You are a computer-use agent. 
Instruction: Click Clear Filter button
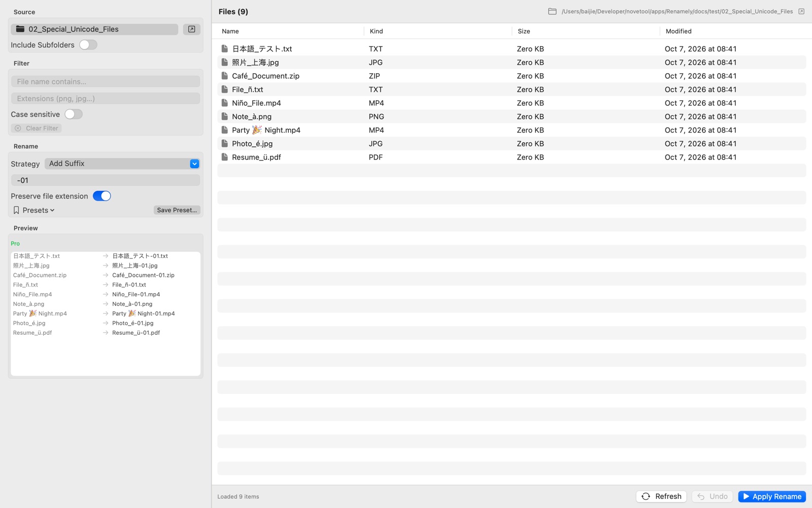(x=37, y=128)
